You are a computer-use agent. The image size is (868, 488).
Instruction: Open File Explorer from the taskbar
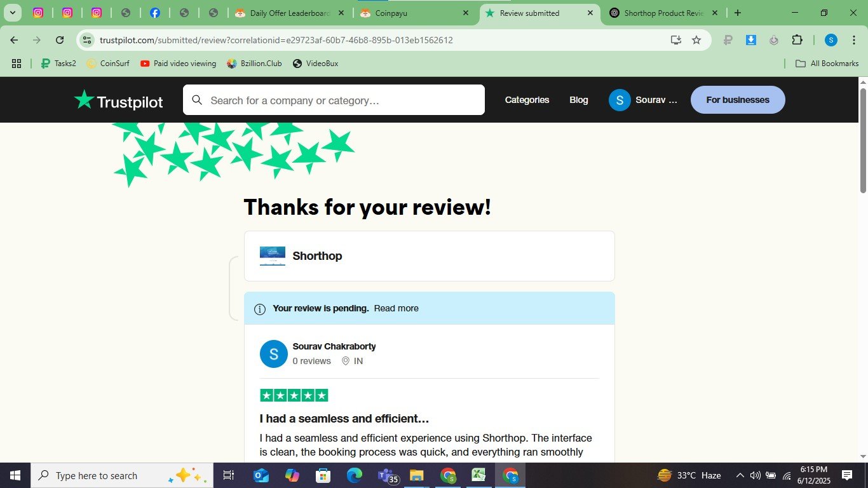tap(416, 475)
